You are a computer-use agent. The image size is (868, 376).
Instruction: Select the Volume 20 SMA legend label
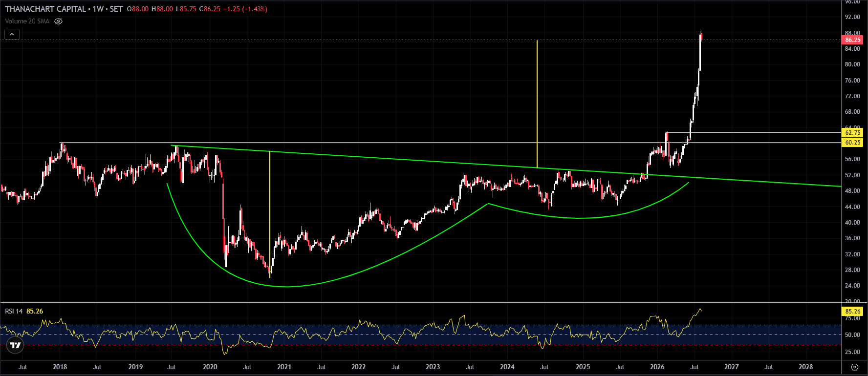tap(27, 21)
